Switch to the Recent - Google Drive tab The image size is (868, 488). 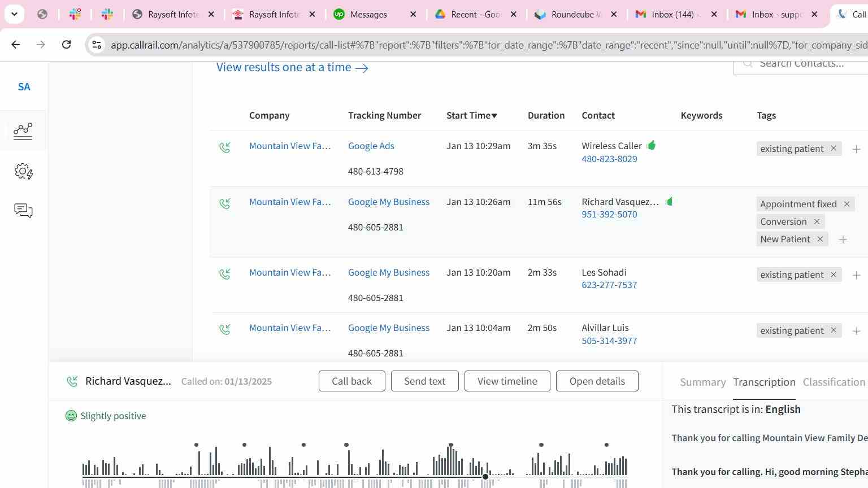pyautogui.click(x=476, y=15)
